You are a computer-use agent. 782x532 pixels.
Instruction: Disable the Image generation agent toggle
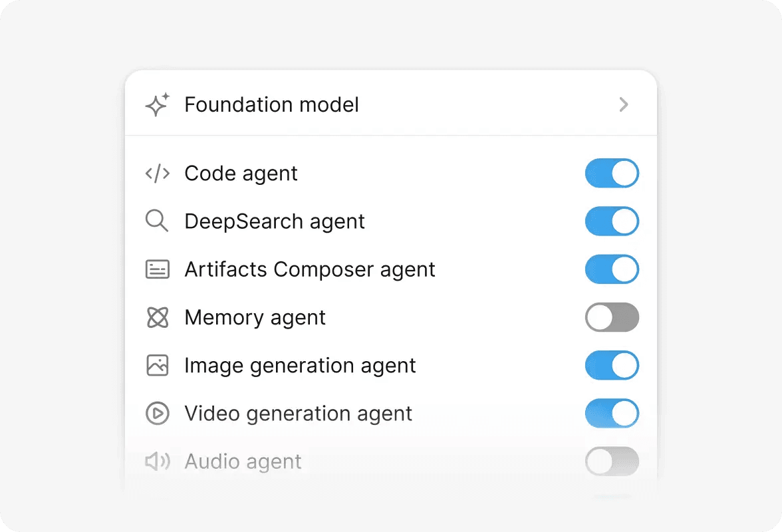(x=612, y=365)
